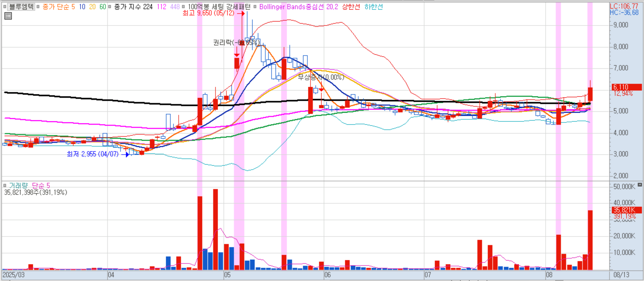Click the green 60 period in legend
Screen dimensions: 644x281
pyautogui.click(x=103, y=7)
